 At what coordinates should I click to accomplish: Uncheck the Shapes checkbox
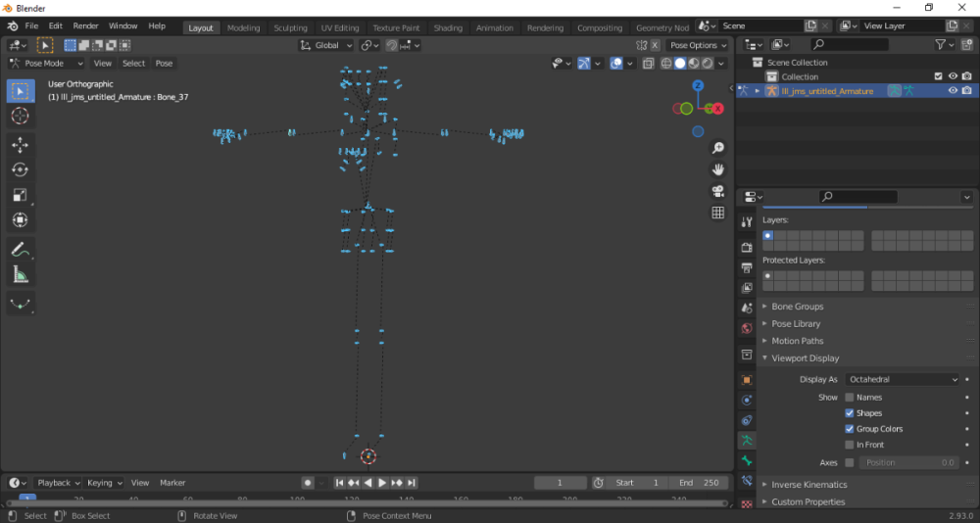850,413
